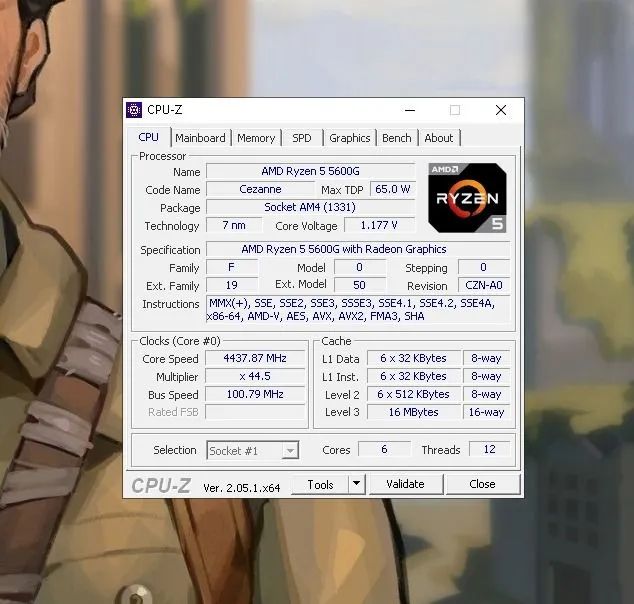Click the Close button at bottom
This screenshot has height=604, width=634.
coord(482,484)
